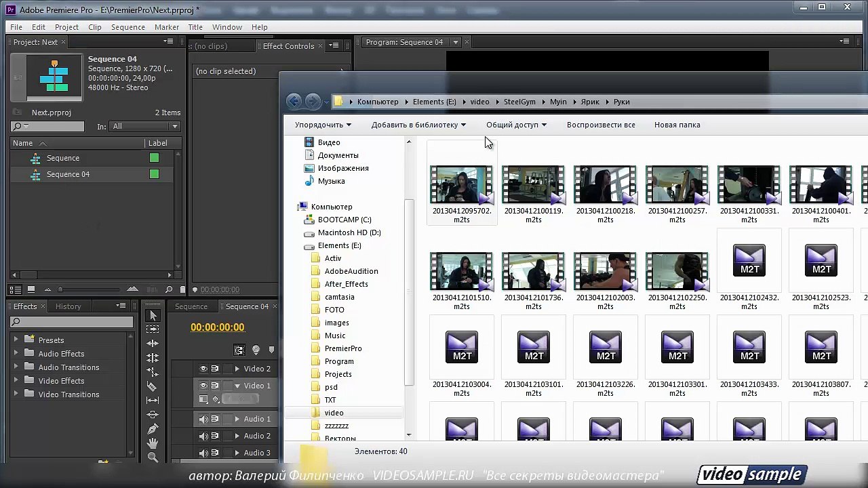Select the Ripple Edit tool
This screenshot has height=488, width=868.
(x=153, y=344)
